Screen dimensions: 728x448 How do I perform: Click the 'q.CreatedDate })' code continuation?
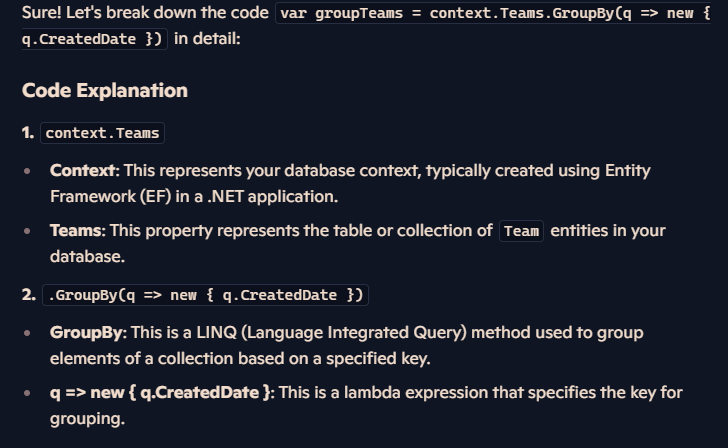(94, 39)
